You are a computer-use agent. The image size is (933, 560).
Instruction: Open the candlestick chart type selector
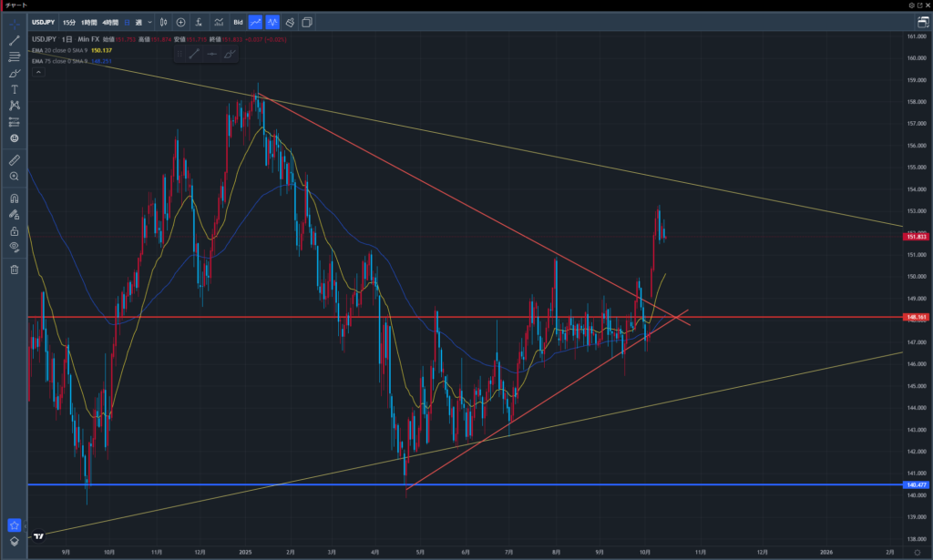click(x=163, y=22)
